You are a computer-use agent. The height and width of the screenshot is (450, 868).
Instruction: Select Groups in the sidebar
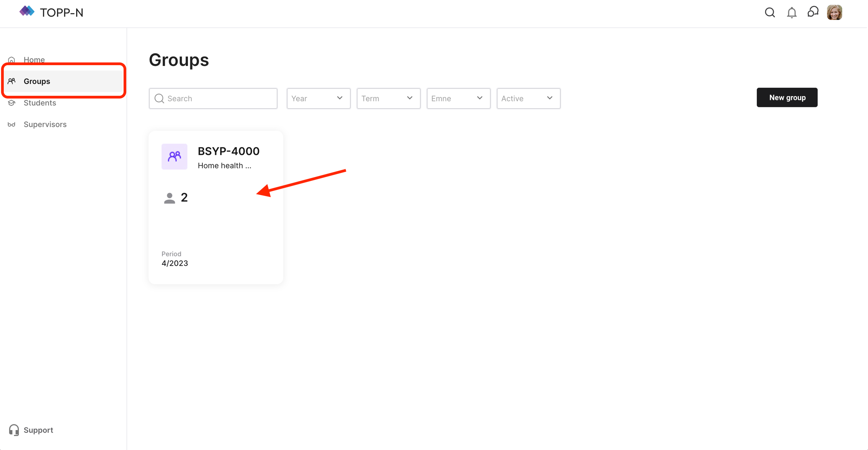(37, 81)
